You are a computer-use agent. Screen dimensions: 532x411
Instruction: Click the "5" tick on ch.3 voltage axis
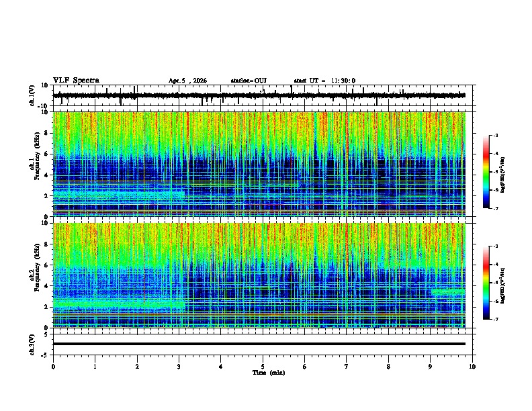[46, 334]
